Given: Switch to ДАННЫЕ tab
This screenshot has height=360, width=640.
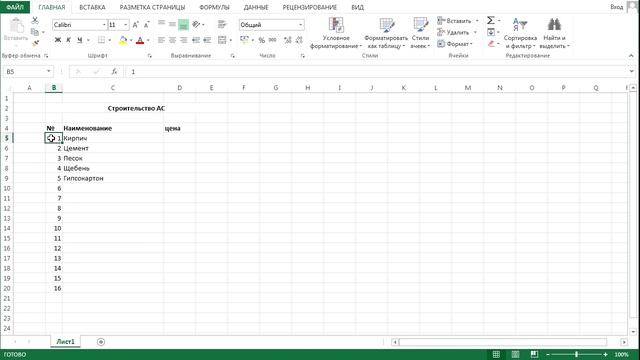Looking at the screenshot, I should [x=256, y=7].
